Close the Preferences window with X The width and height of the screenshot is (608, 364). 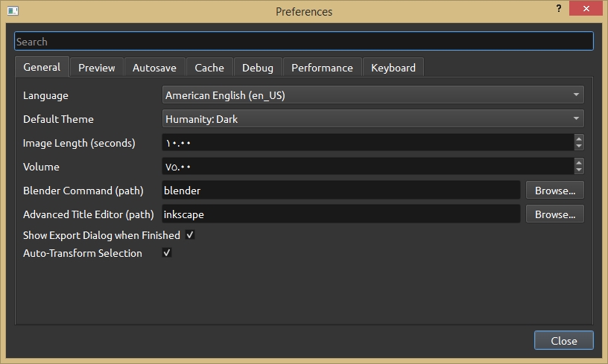pyautogui.click(x=586, y=8)
